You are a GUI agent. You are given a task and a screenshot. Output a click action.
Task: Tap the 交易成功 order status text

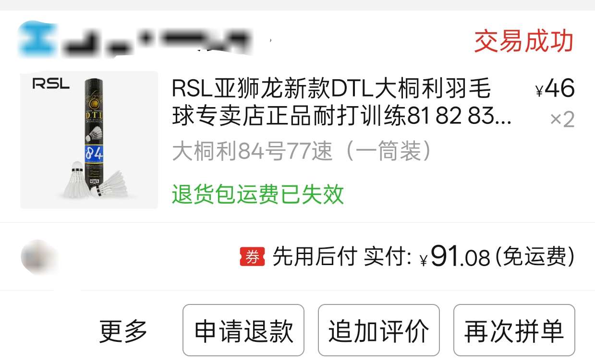[x=524, y=41]
